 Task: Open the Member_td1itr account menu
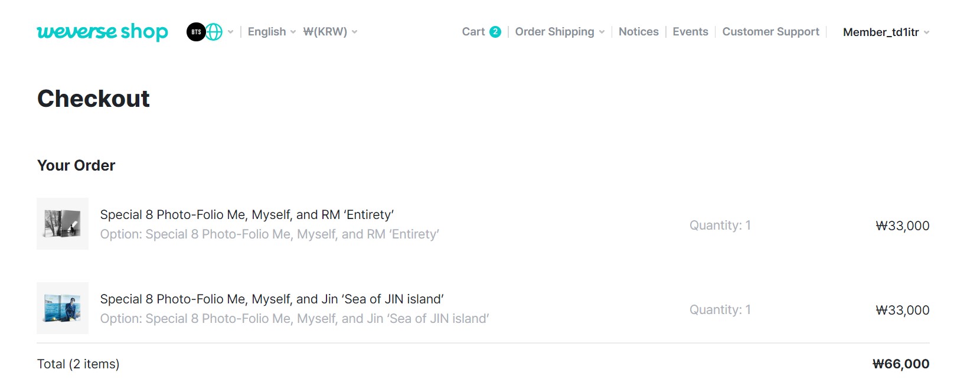(886, 32)
